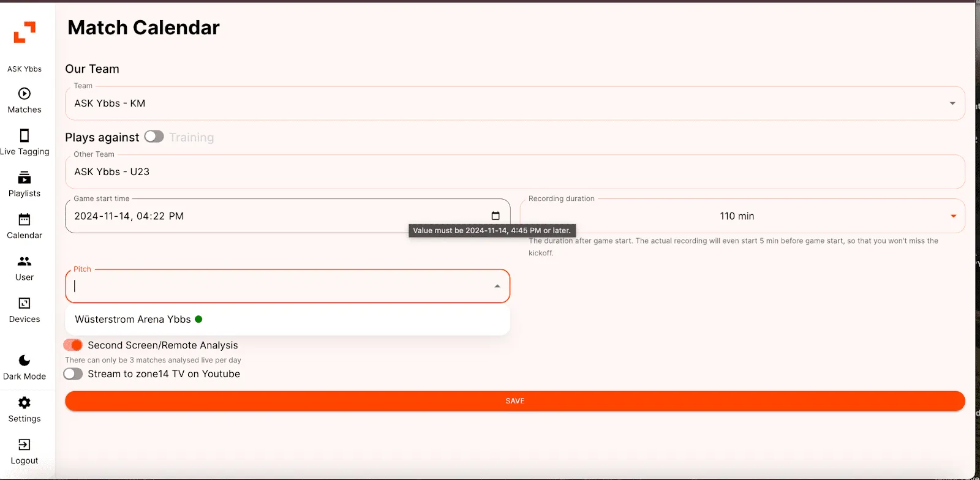This screenshot has height=480, width=980.
Task: Click the Live Tagging label
Action: 24,152
